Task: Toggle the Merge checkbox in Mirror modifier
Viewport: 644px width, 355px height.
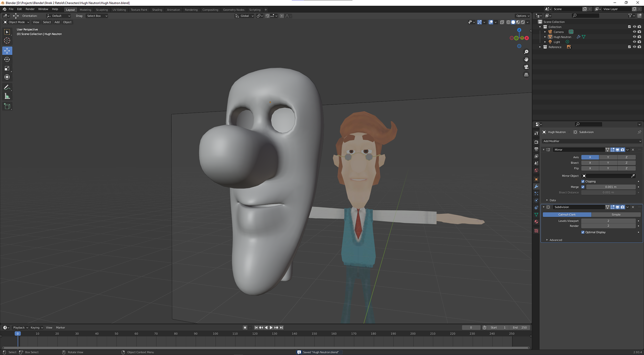Action: pyautogui.click(x=583, y=187)
